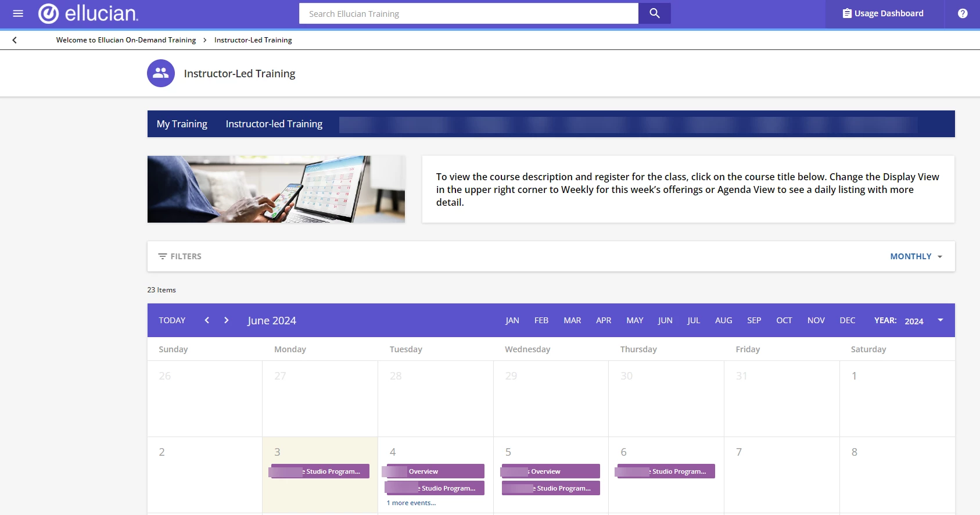Open Overview event on June 5
The width and height of the screenshot is (980, 515).
(x=551, y=471)
